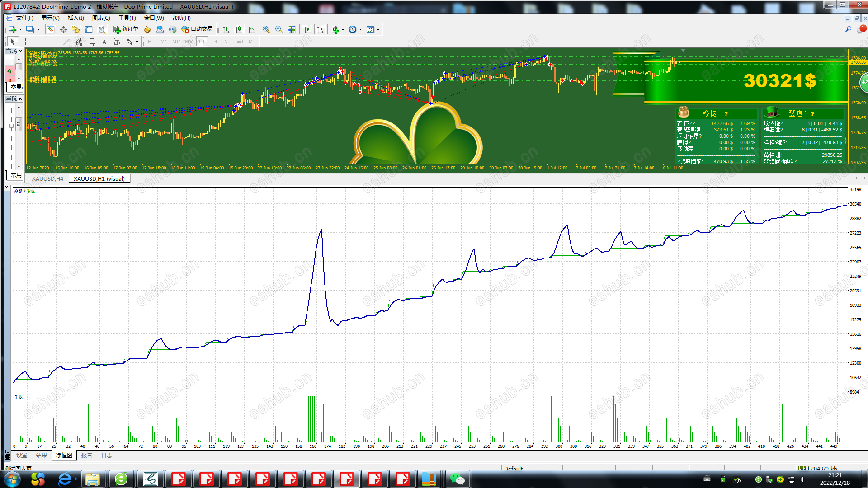The image size is (868, 488).
Task: Expand the templates dropdown arrow
Action: pyautogui.click(x=378, y=30)
